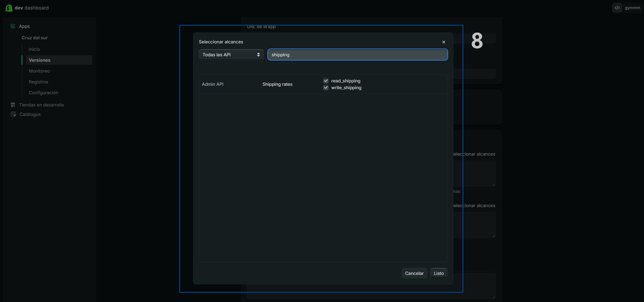Click the Shopify logo icon
The height and width of the screenshot is (302, 644).
point(9,8)
